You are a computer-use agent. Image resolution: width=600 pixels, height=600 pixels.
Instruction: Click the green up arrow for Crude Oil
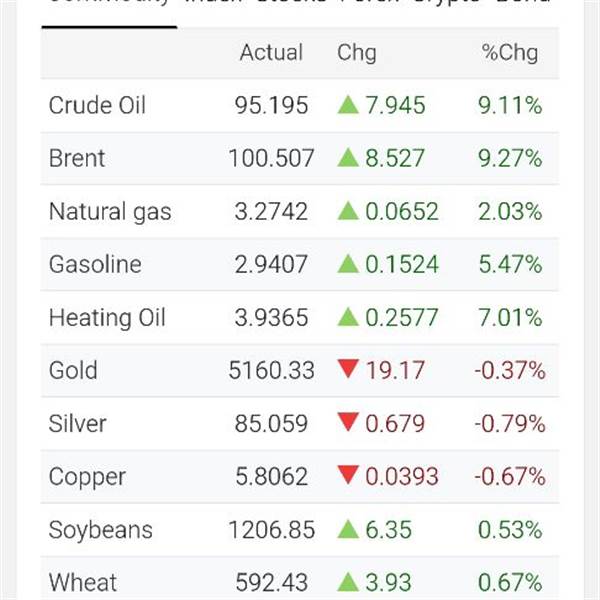point(348,105)
